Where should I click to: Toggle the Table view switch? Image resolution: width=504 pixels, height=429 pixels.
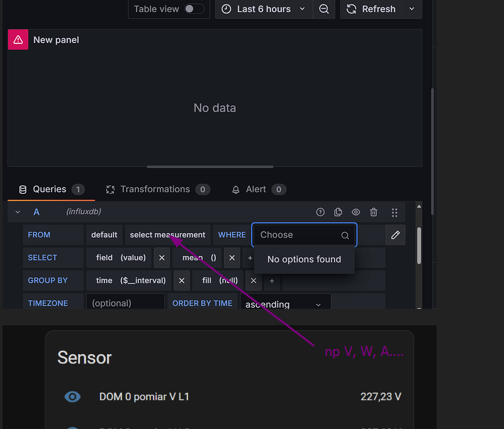194,9
